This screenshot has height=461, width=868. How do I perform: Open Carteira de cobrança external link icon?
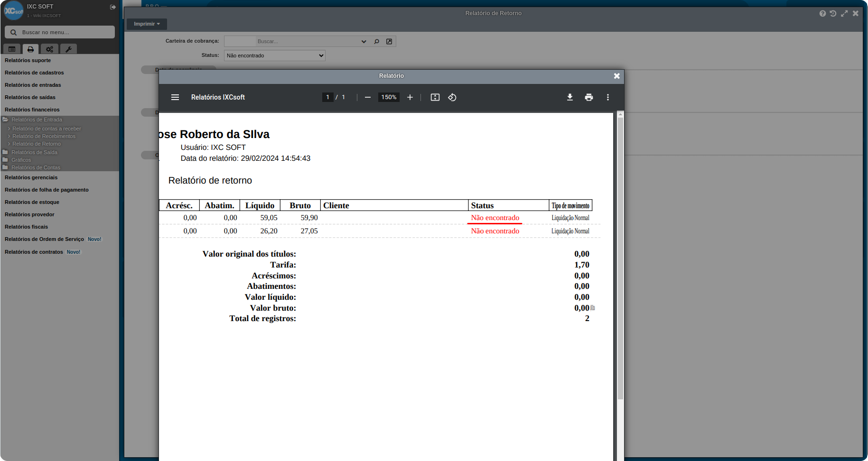(x=389, y=41)
